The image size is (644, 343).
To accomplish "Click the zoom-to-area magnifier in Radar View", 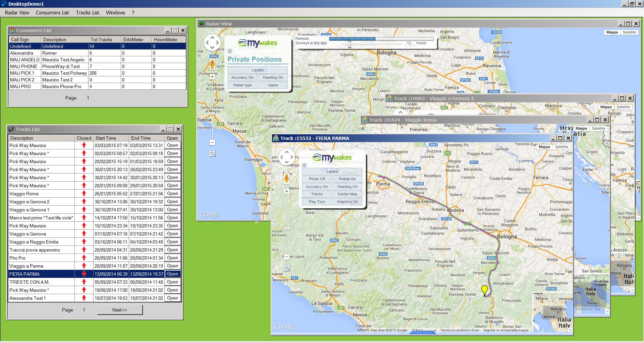I will click(212, 154).
